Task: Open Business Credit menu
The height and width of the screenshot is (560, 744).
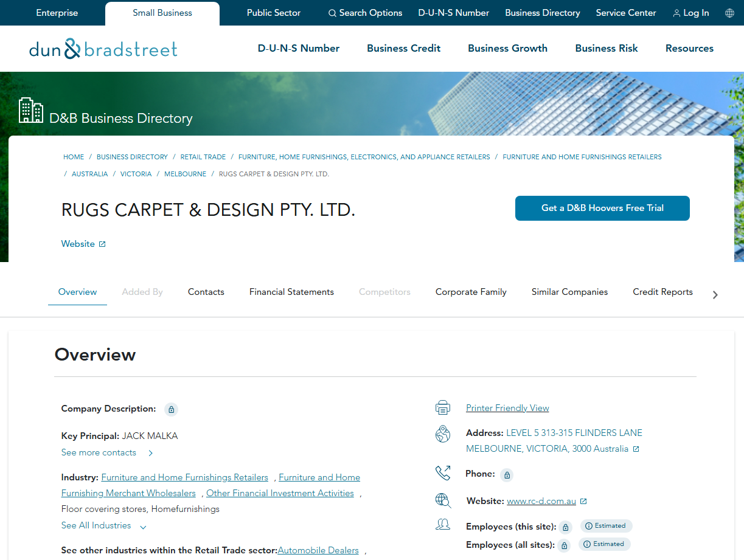Action: (x=403, y=48)
